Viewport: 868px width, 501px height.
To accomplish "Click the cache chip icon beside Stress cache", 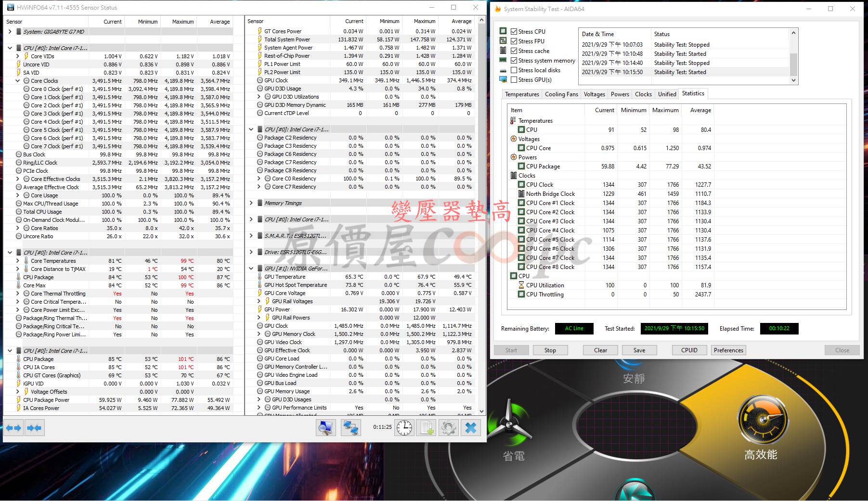I will coord(503,51).
